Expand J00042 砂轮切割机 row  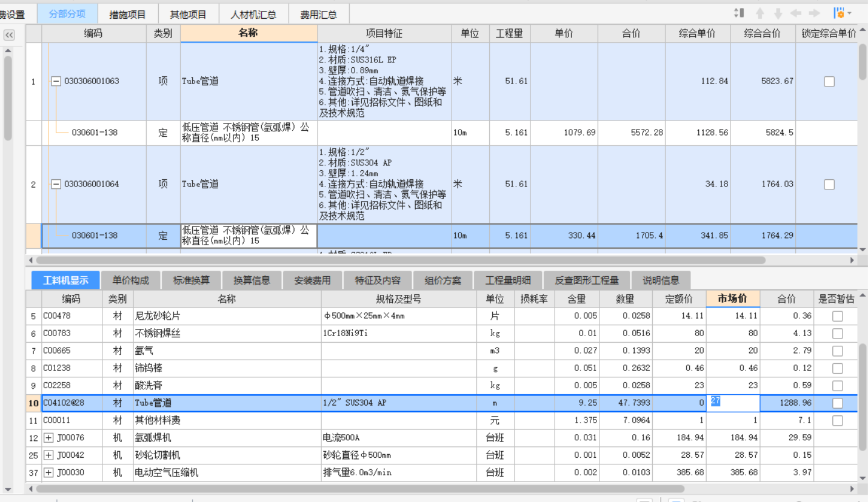click(48, 455)
